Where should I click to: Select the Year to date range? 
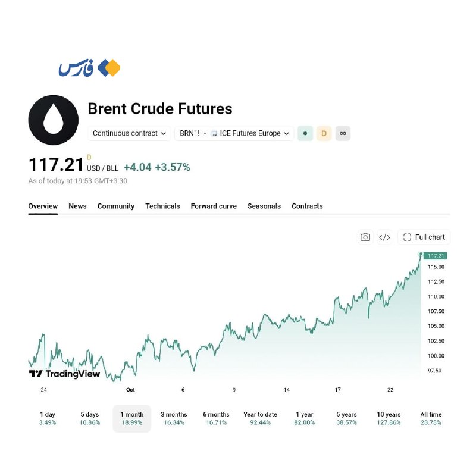tap(260, 418)
